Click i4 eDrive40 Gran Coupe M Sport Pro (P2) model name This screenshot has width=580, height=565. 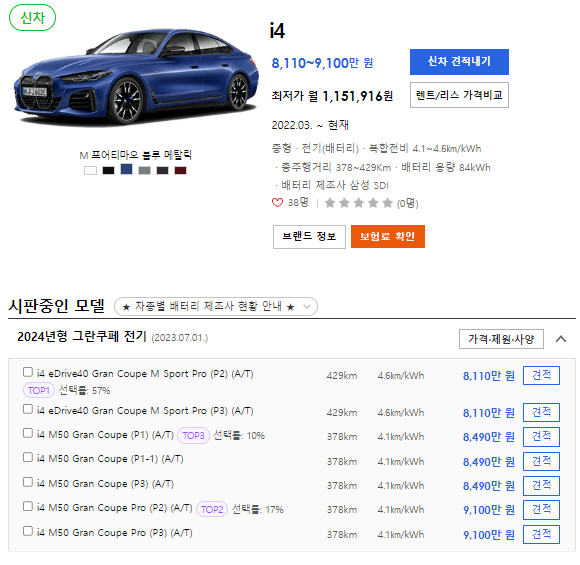pos(145,374)
